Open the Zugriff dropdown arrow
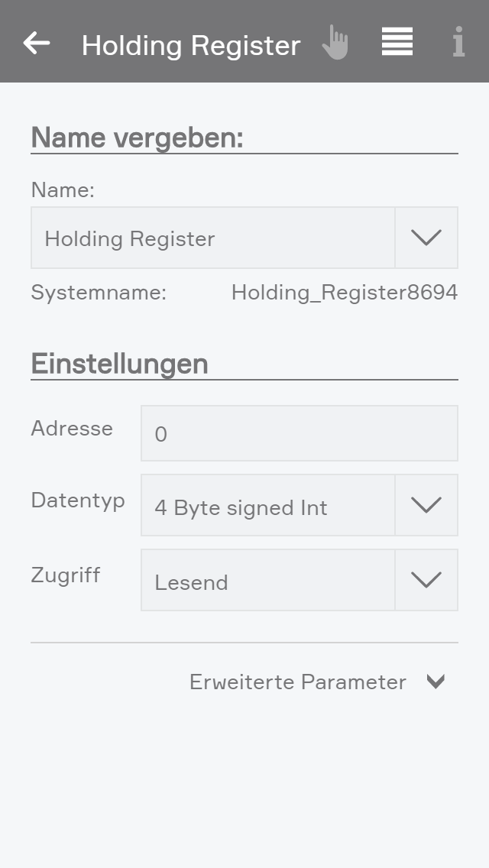 [x=426, y=580]
